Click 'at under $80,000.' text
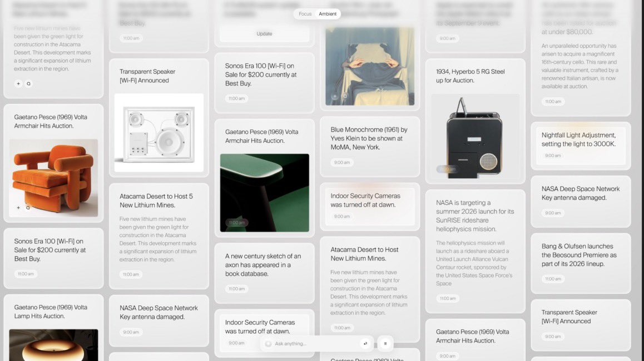This screenshot has height=361, width=644. click(567, 32)
